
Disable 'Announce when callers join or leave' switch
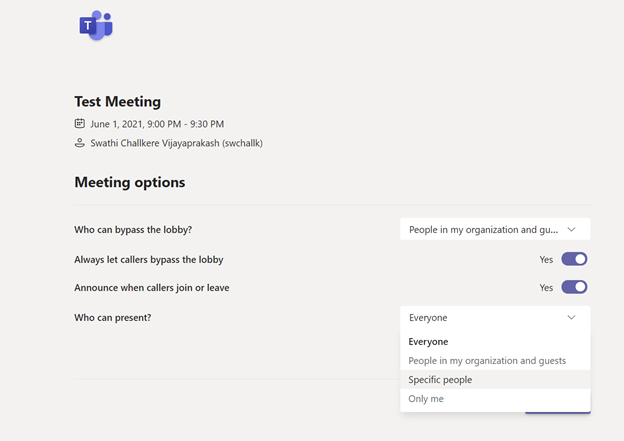tap(574, 287)
